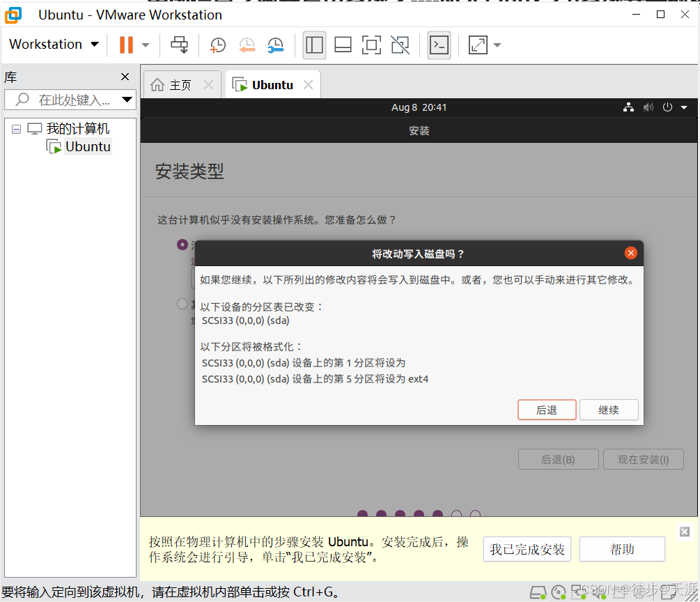Image resolution: width=700 pixels, height=602 pixels.
Task: Close the 主页 tab
Action: [208, 84]
